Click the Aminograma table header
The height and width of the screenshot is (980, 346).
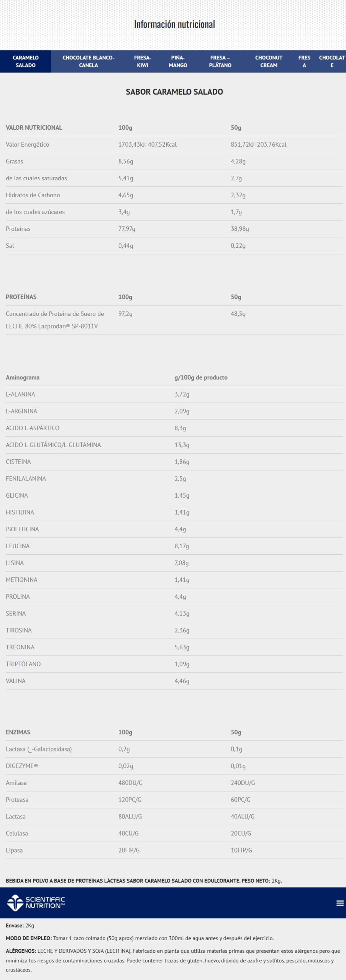23,377
